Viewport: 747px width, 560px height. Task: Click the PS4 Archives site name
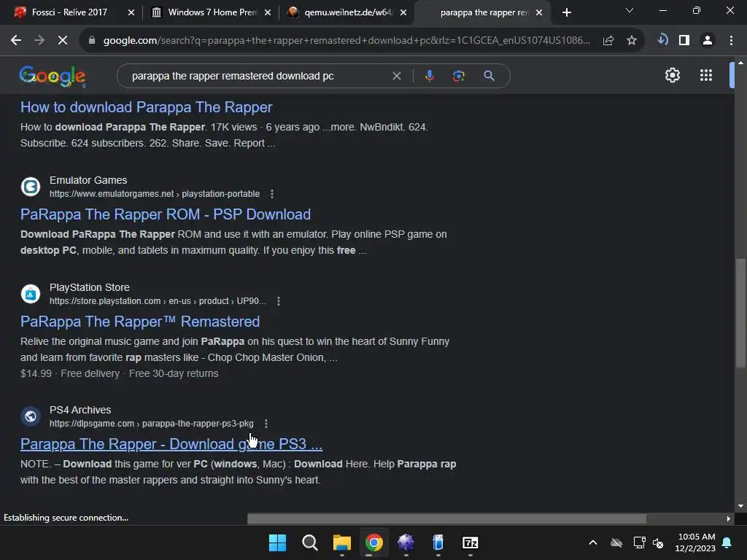[x=80, y=410]
